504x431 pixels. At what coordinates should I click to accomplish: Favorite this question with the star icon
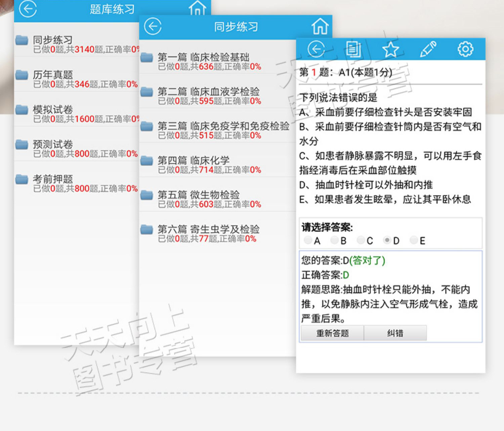tap(390, 49)
